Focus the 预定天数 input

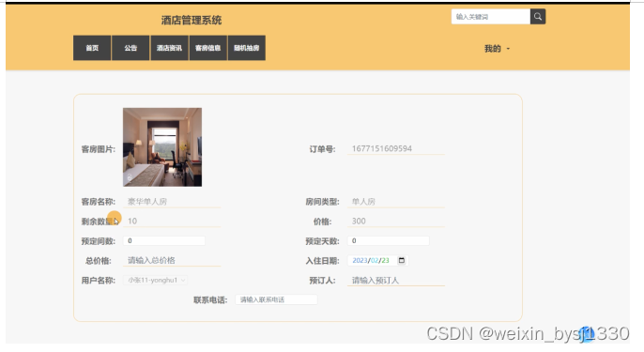[388, 240]
